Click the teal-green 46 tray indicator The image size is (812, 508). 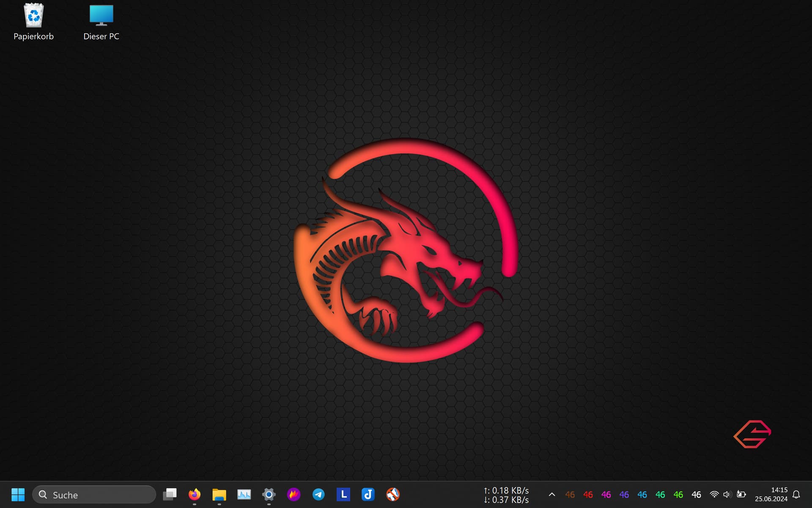pyautogui.click(x=660, y=494)
